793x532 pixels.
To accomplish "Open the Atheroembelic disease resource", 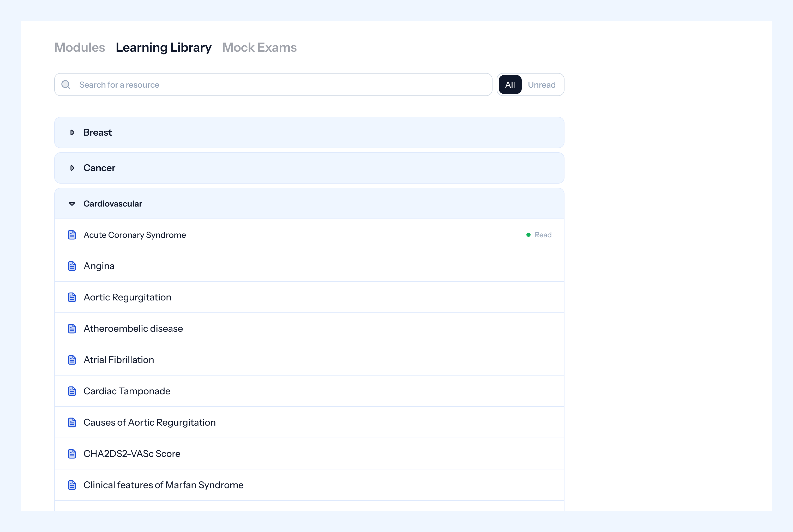I will [x=309, y=328].
